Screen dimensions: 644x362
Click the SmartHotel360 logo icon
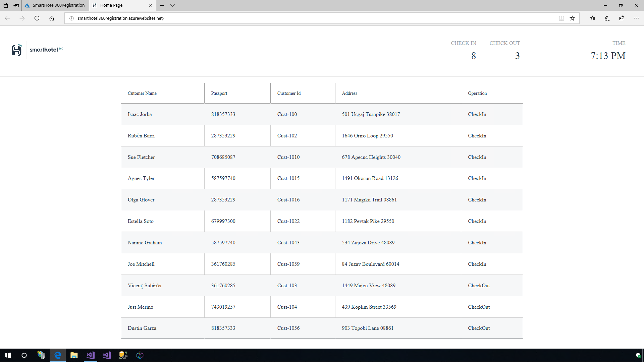[x=16, y=50]
